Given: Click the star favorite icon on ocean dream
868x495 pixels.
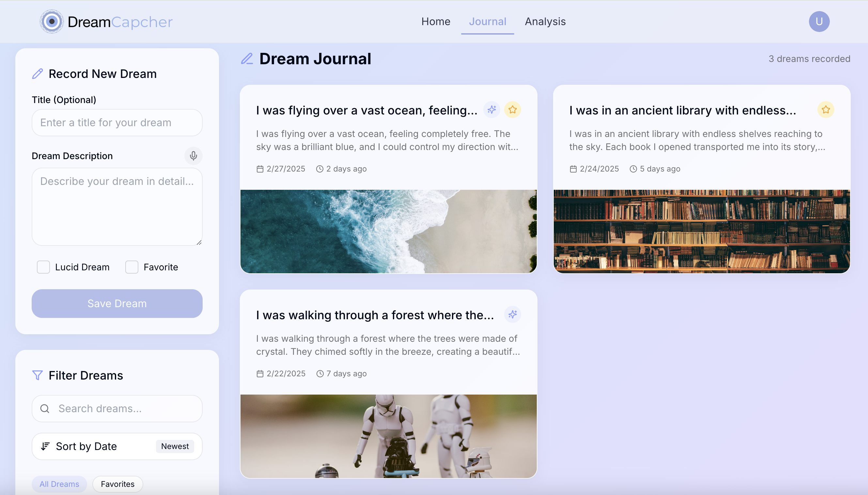Looking at the screenshot, I should coord(513,110).
